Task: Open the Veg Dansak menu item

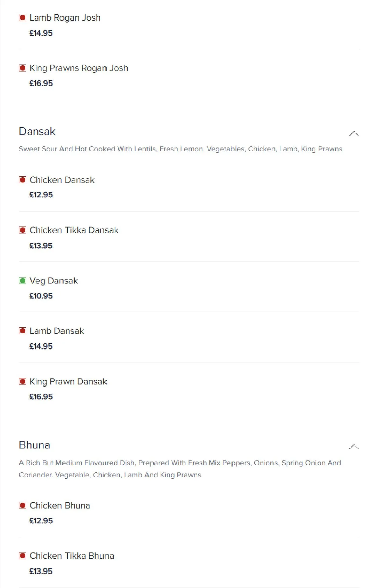Action: (x=189, y=287)
